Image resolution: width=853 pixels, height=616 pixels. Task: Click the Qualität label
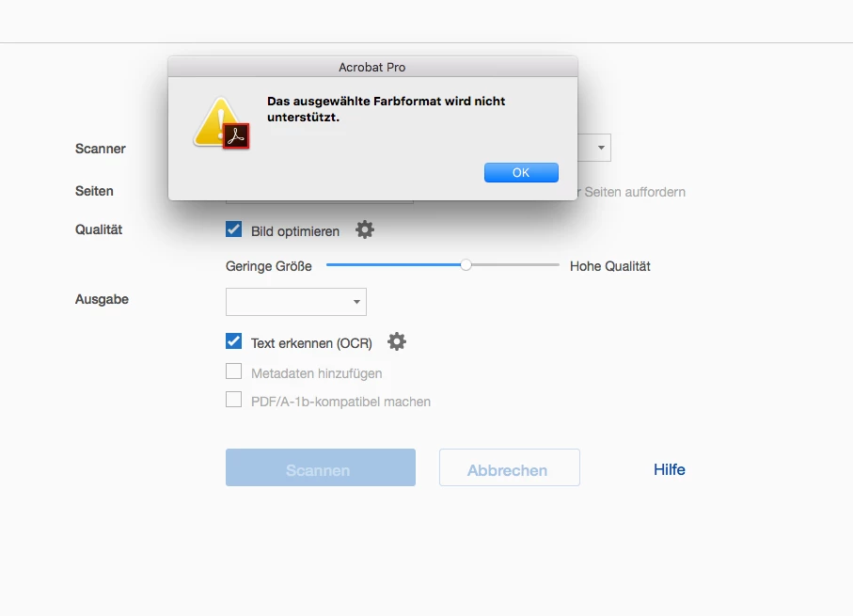99,229
